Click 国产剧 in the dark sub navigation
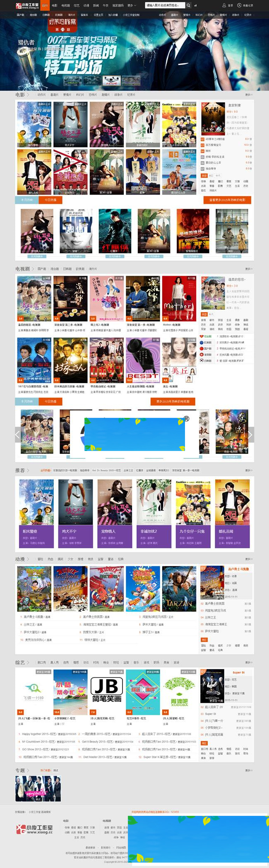Screen dimensions: 269x868 click(20, 15)
